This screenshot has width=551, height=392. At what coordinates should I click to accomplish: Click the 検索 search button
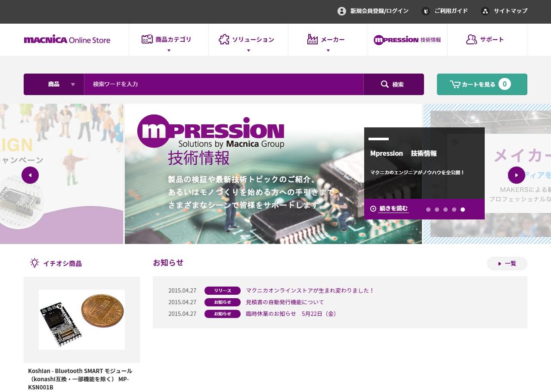393,84
